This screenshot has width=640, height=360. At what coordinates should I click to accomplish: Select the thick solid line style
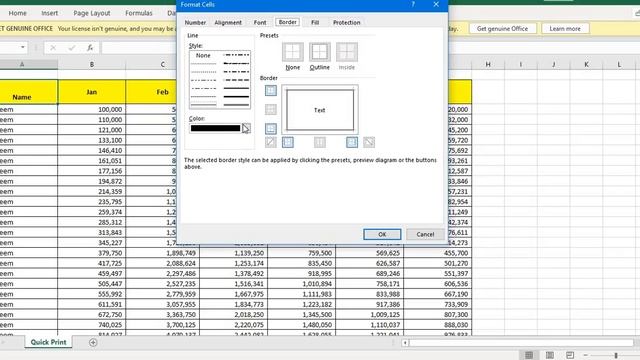tap(236, 97)
